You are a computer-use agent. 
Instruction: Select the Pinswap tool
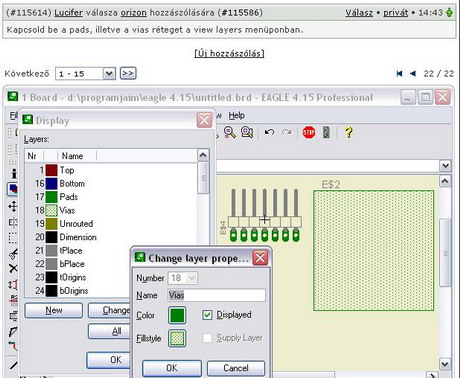tap(13, 285)
